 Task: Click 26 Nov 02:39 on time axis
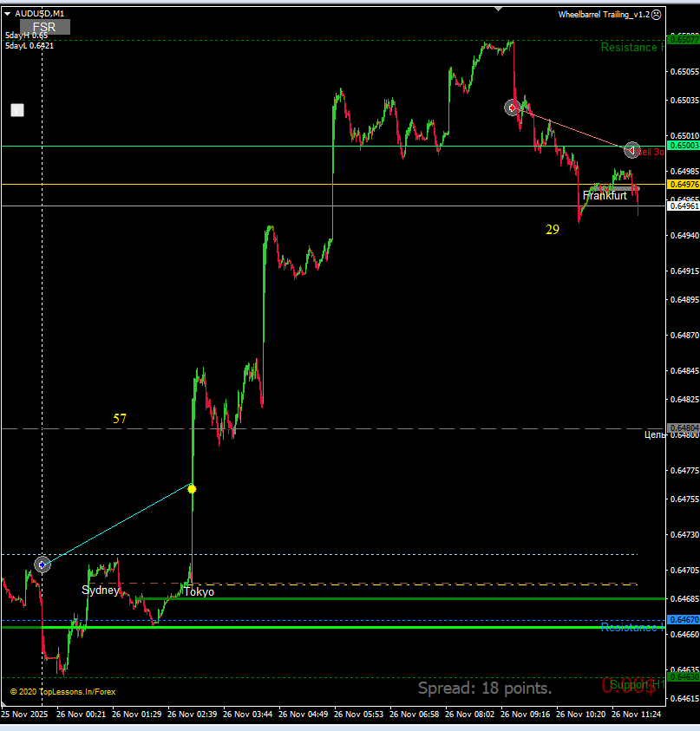[193, 715]
